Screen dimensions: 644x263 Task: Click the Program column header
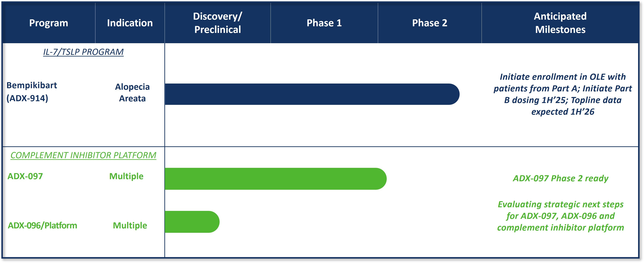(x=49, y=23)
